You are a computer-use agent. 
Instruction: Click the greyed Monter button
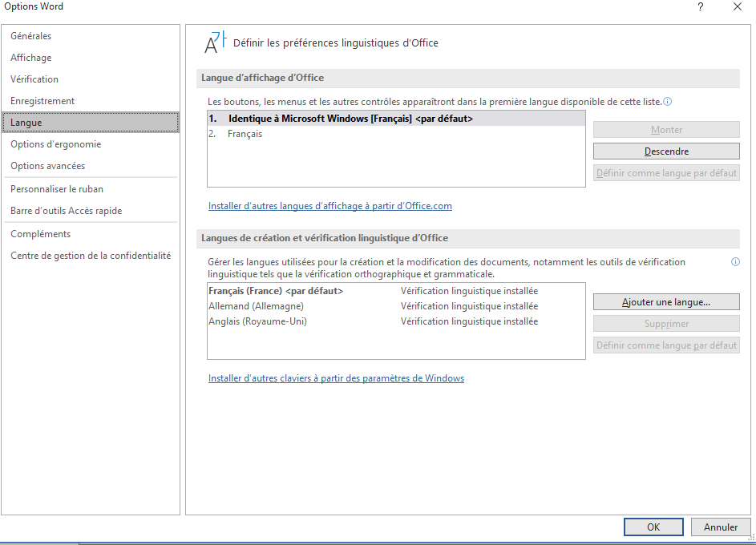point(666,130)
